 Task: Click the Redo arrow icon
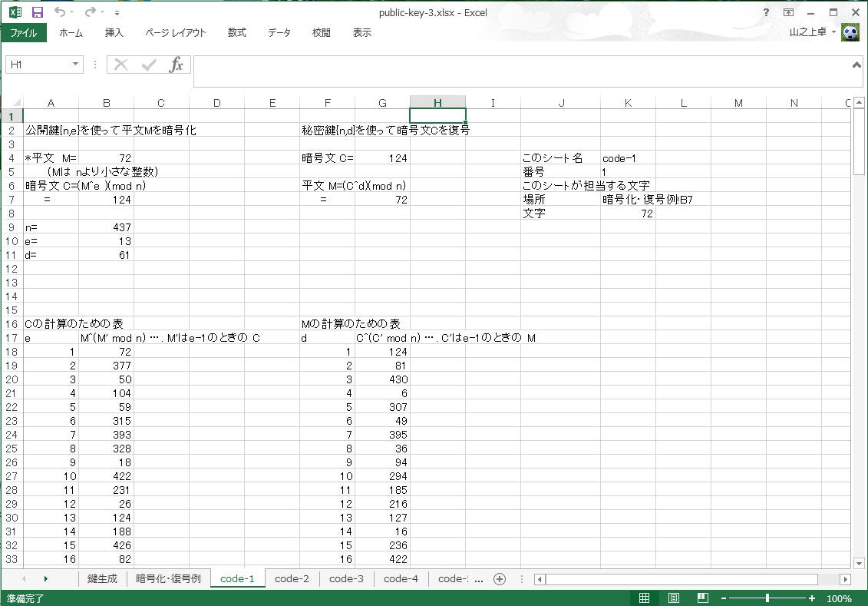click(x=91, y=12)
